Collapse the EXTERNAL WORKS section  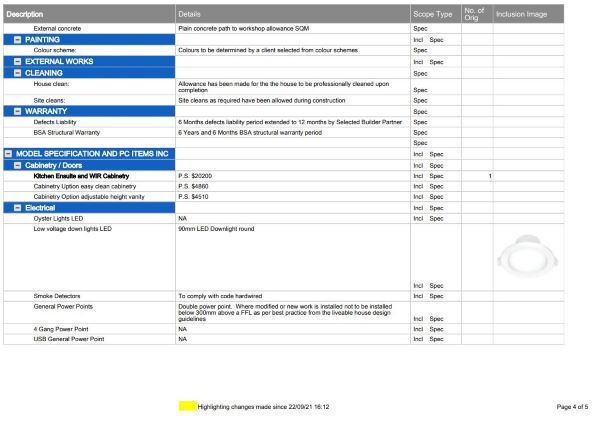click(x=18, y=62)
